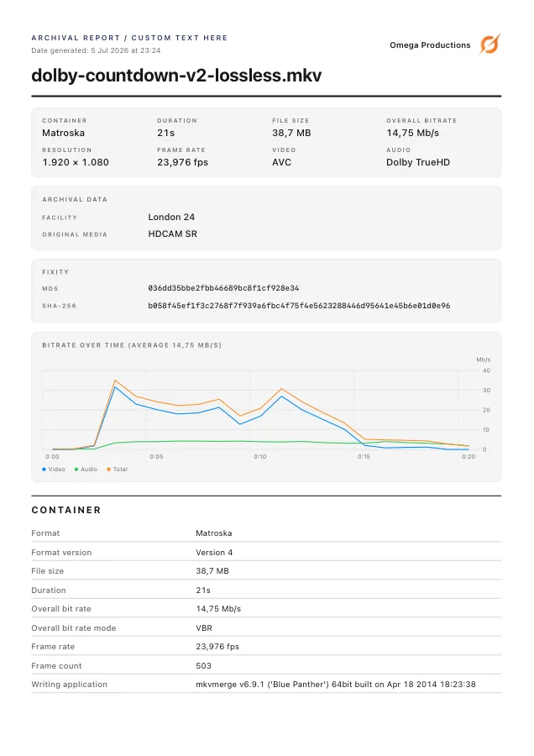Click the Omega Productions orange logo icon
The height and width of the screenshot is (756, 534).
pos(489,45)
